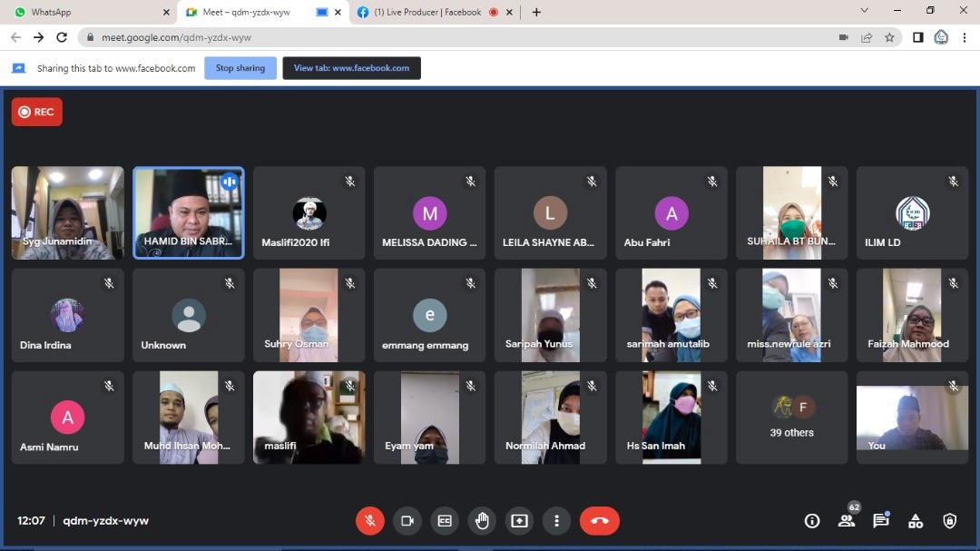Toggle the camera button
Image resolution: width=980 pixels, height=551 pixels.
tap(407, 520)
